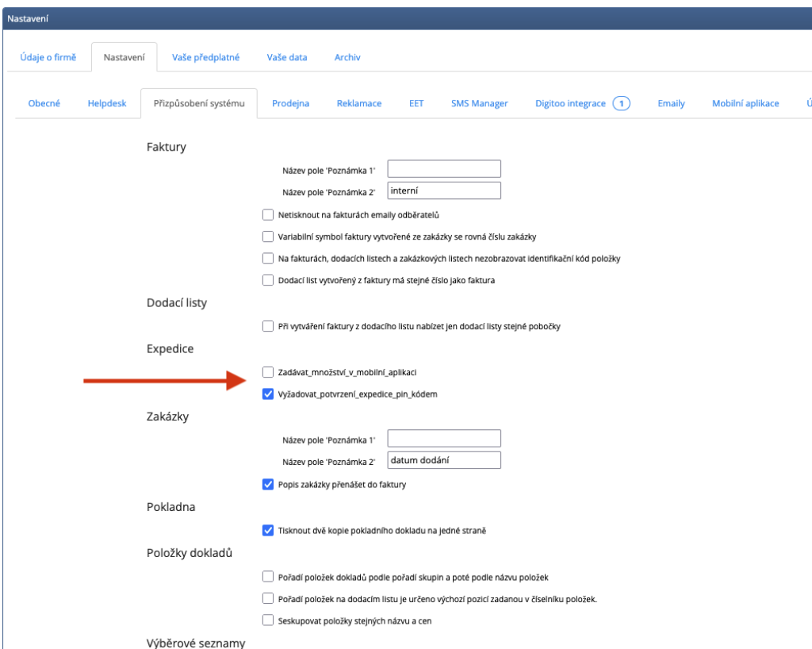
Task: Click the Digitoo integrace notification badge
Action: [622, 104]
